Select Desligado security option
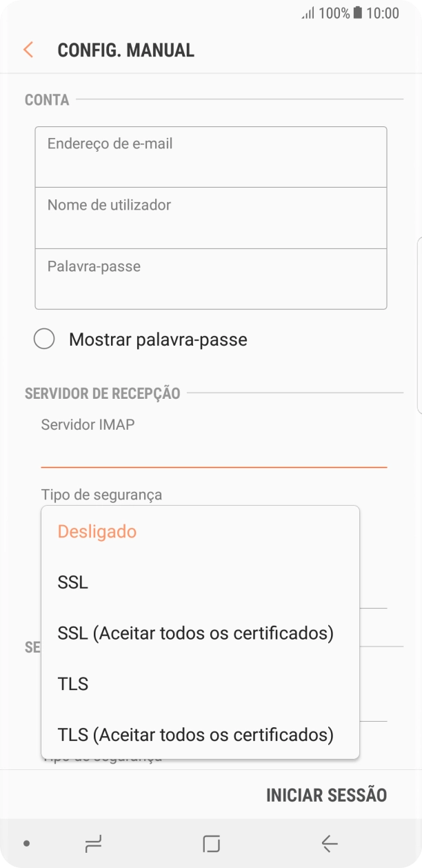422x868 pixels. tap(97, 531)
